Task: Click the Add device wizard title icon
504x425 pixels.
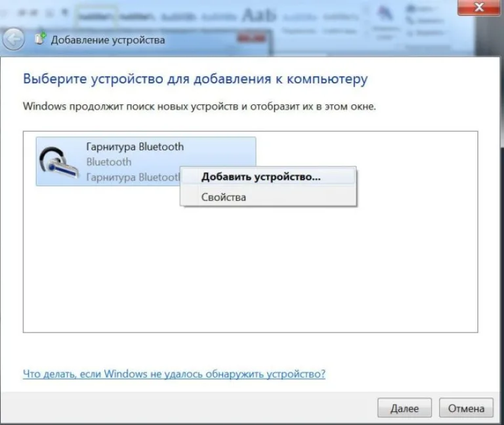Action: [x=41, y=39]
